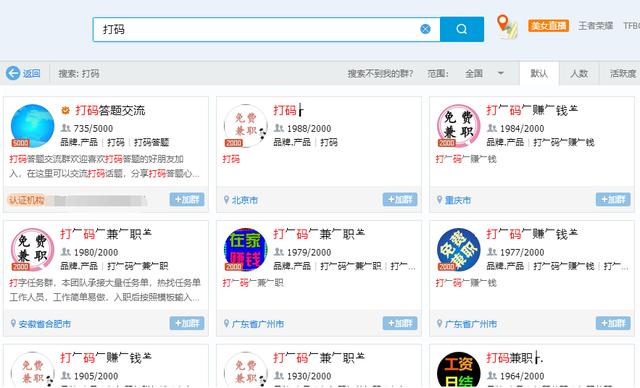The width and height of the screenshot is (640, 388).
Task: Open the group title with 1930/2000 members
Action: (319, 358)
